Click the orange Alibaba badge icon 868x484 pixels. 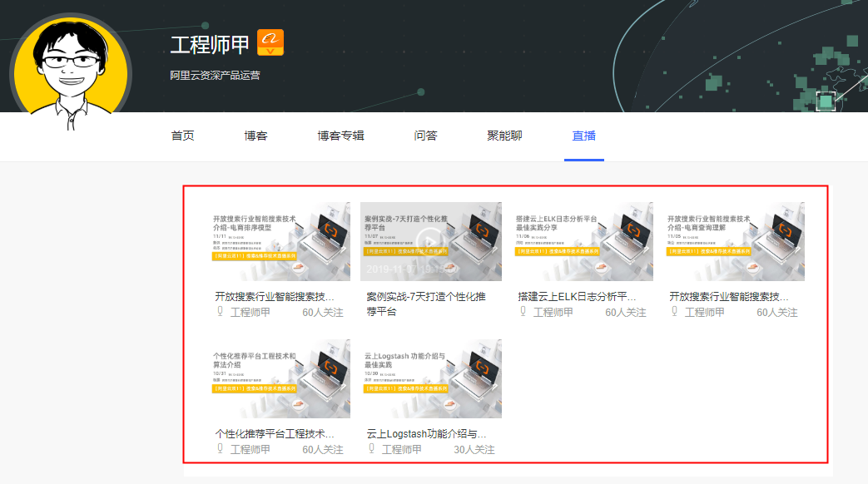270,42
